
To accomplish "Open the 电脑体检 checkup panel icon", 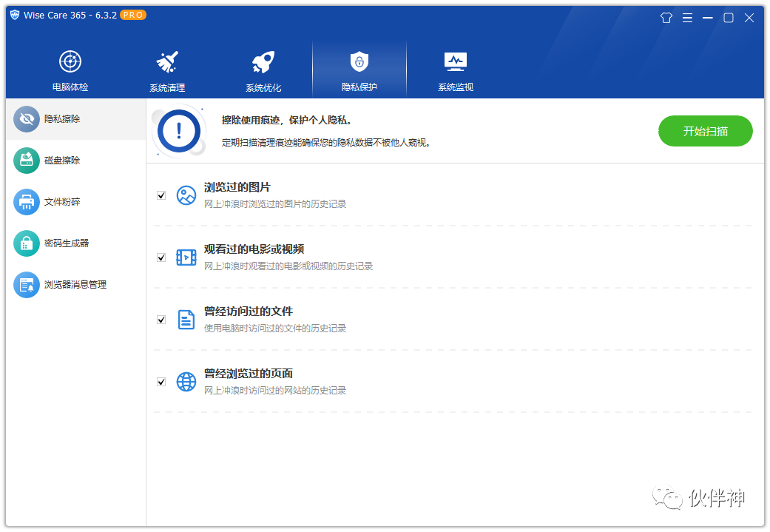I will coord(70,61).
